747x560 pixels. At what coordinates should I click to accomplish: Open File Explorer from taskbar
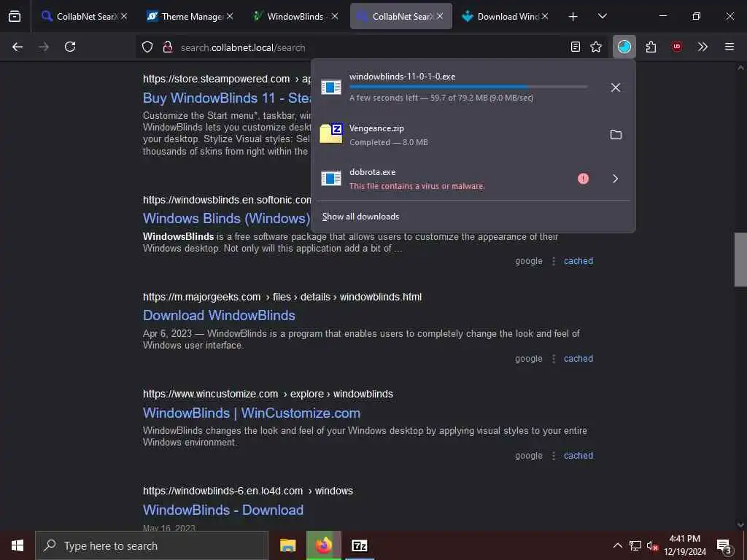click(287, 545)
